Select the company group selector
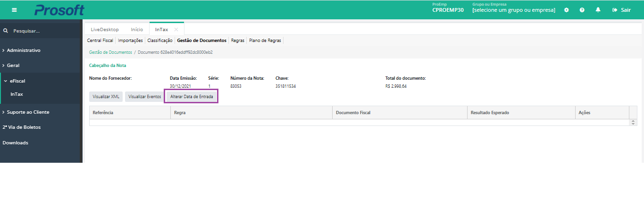Screen dimensions: 644x217 (x=514, y=10)
